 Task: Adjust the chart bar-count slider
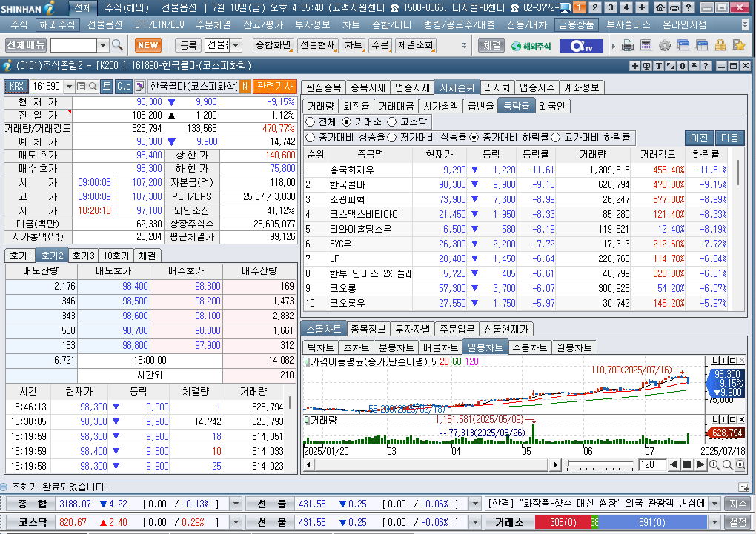[x=600, y=465]
